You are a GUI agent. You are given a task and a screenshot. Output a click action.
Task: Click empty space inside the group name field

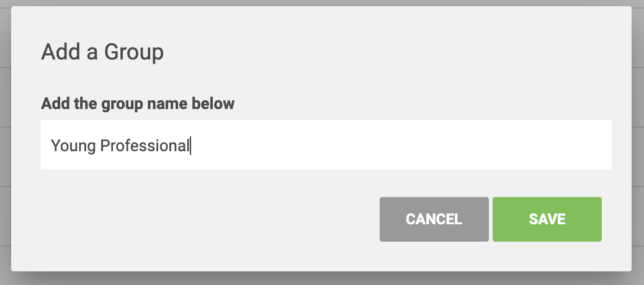(403, 146)
